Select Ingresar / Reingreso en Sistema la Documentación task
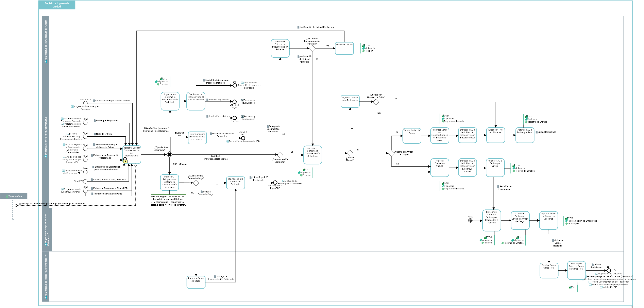 tap(169, 183)
